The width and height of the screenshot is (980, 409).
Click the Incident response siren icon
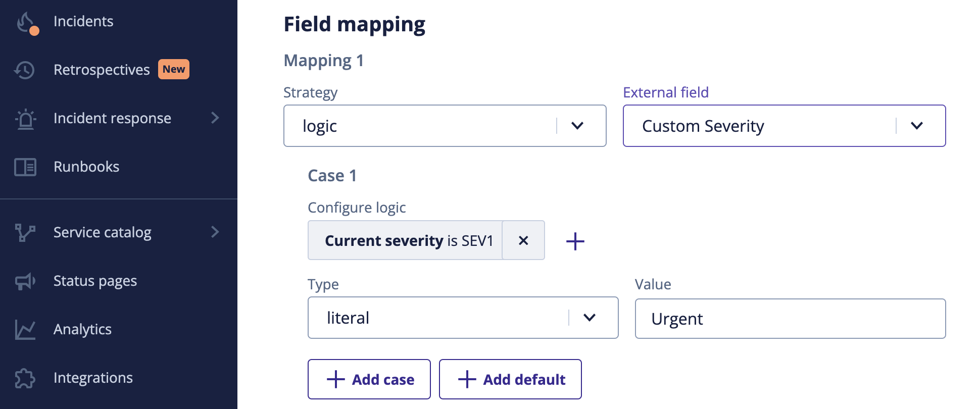pyautogui.click(x=25, y=119)
